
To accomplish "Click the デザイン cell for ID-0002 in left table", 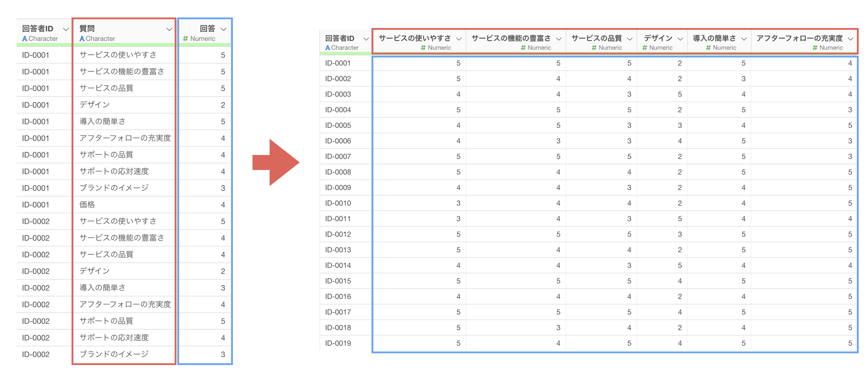I will [94, 271].
